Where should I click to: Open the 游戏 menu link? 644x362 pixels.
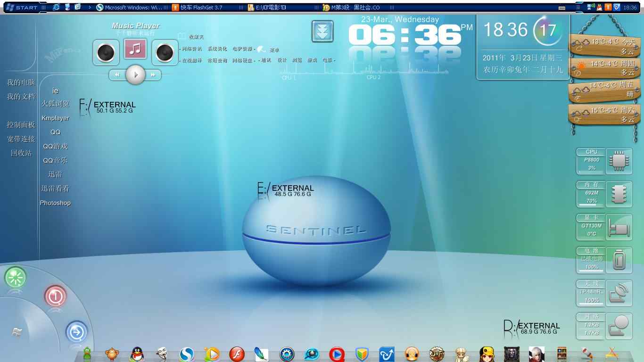click(312, 60)
